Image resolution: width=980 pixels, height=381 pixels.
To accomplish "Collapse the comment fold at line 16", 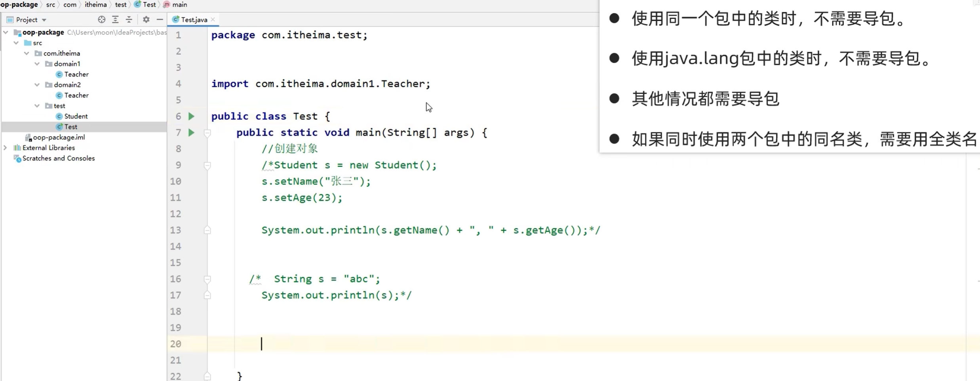I will 207,279.
